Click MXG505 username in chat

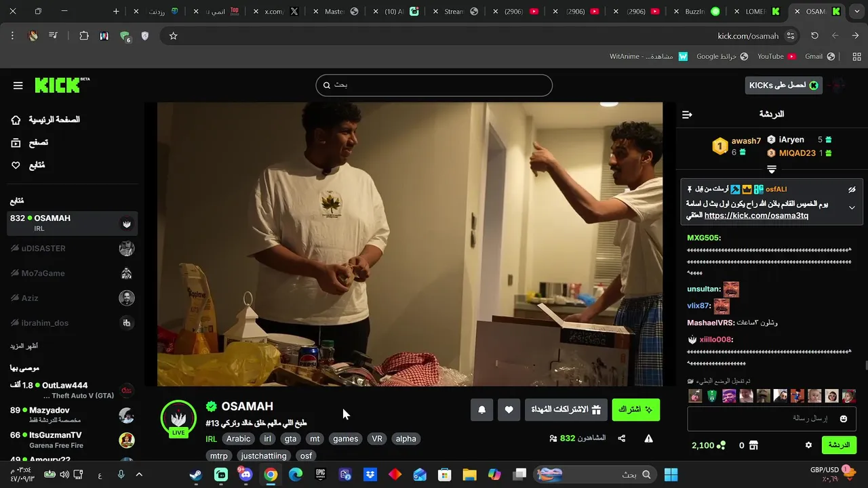point(703,238)
